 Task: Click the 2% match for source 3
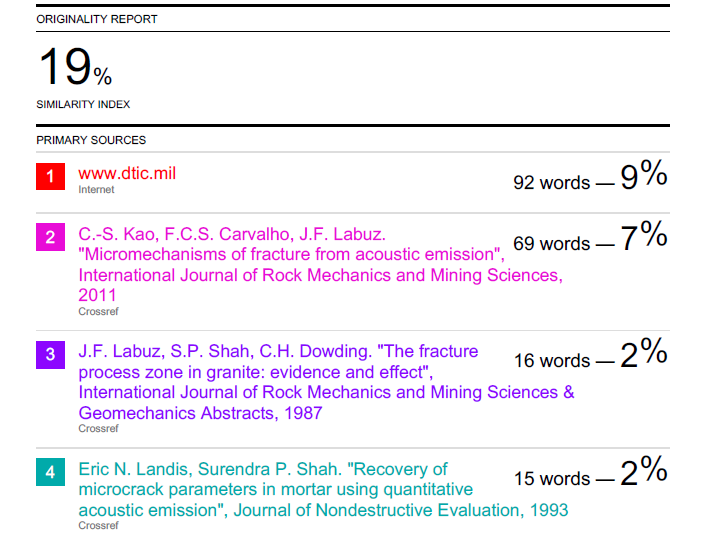pyautogui.click(x=644, y=354)
